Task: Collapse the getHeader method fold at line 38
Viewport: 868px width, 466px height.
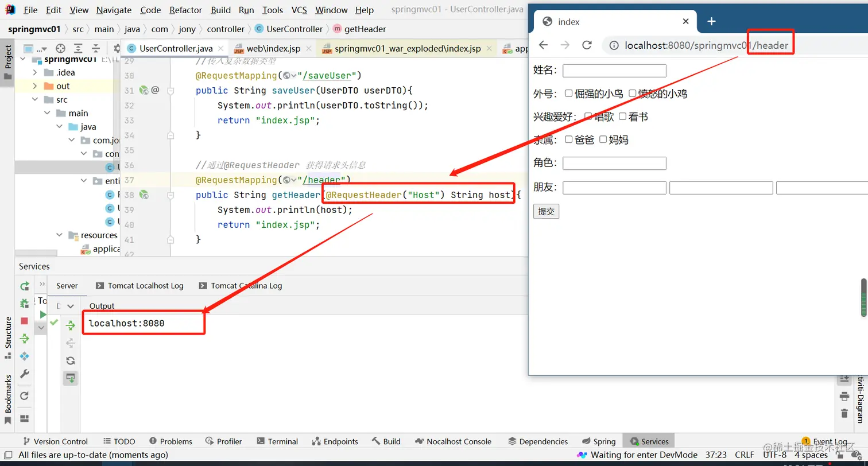Action: click(x=170, y=195)
